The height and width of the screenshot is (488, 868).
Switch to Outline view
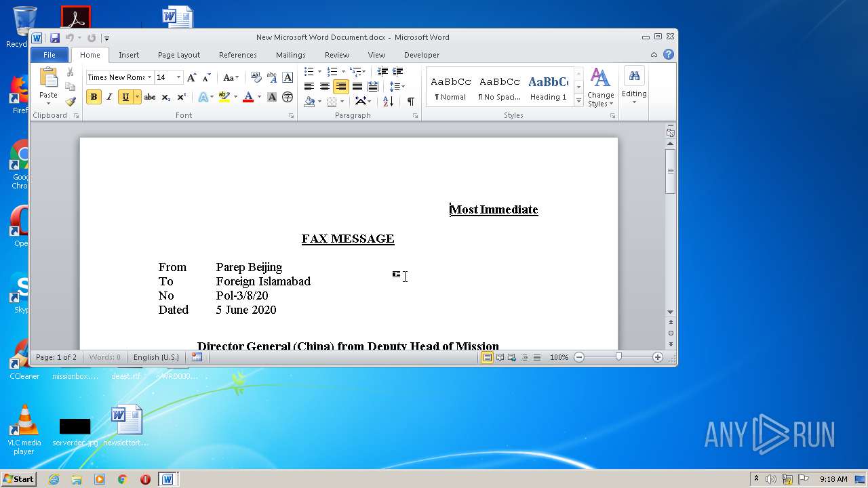[524, 357]
